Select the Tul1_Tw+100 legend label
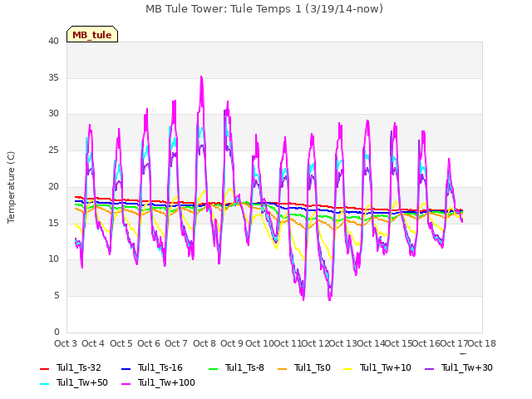The image size is (532, 399). click(166, 382)
